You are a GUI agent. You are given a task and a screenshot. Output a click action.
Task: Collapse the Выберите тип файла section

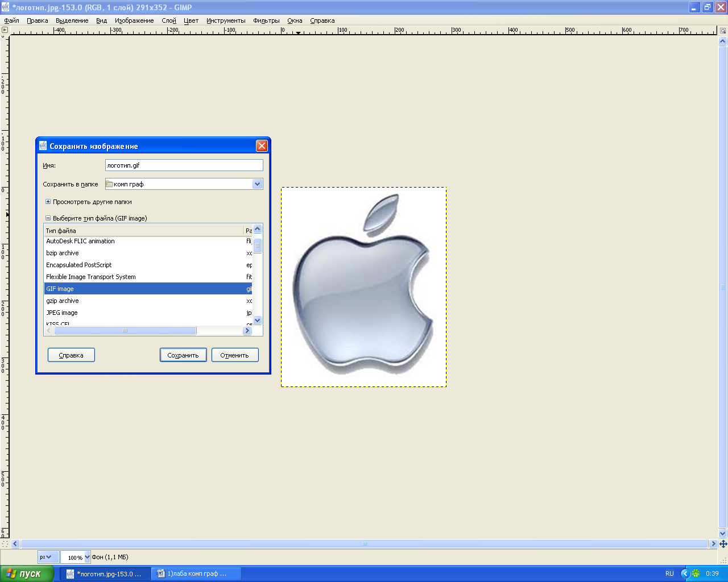click(x=48, y=218)
